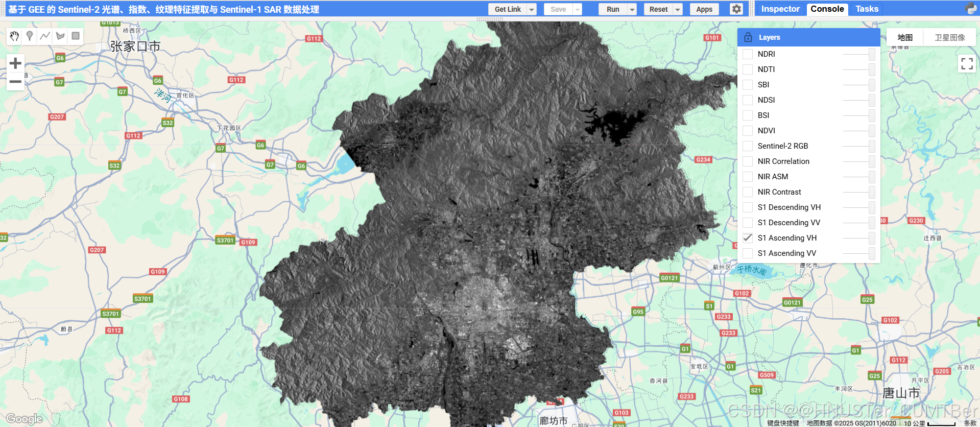Screen dimensions: 980x427
Task: Open the 条款 terms link
Action: 970,423
